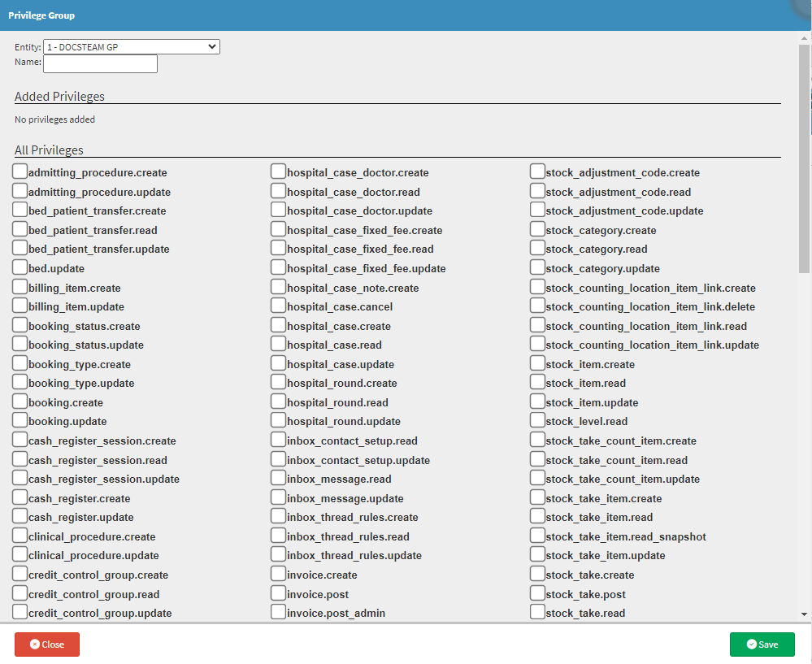Image resolution: width=812 pixels, height=664 pixels.
Task: Enable admitting_procedure.create privilege checkbox
Action: pos(20,171)
